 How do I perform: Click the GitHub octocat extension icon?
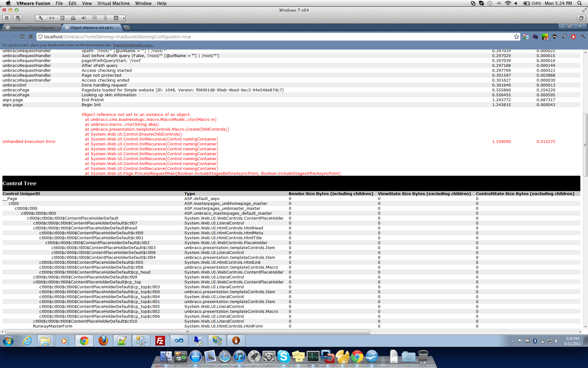[555, 37]
